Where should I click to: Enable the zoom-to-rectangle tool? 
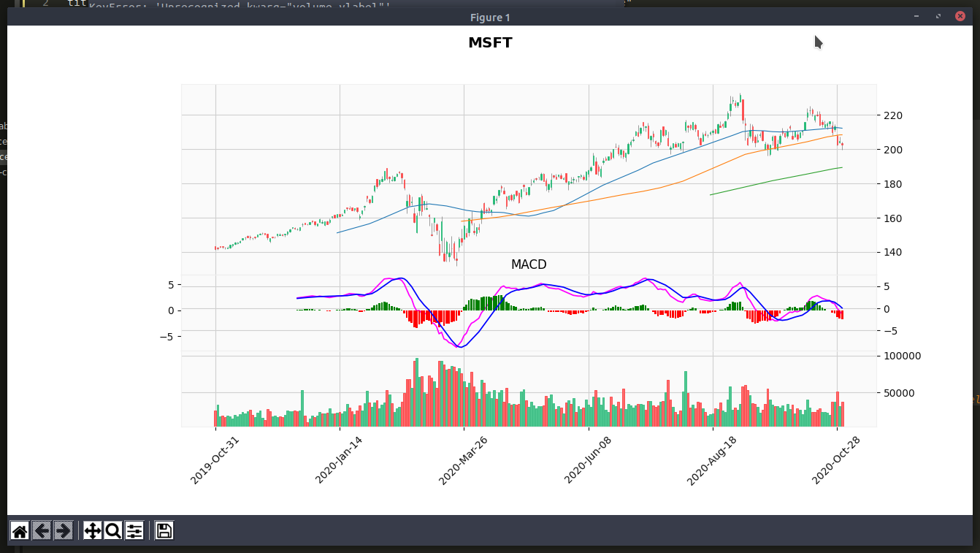coord(112,531)
